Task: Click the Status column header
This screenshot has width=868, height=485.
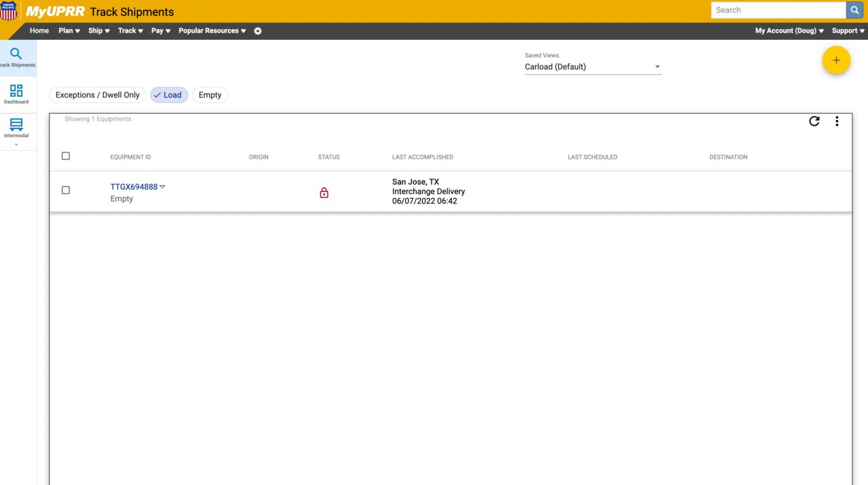Action: 329,157
